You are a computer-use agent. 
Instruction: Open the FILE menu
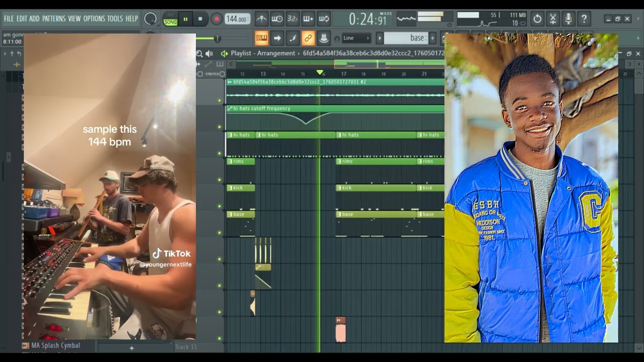[x=9, y=19]
